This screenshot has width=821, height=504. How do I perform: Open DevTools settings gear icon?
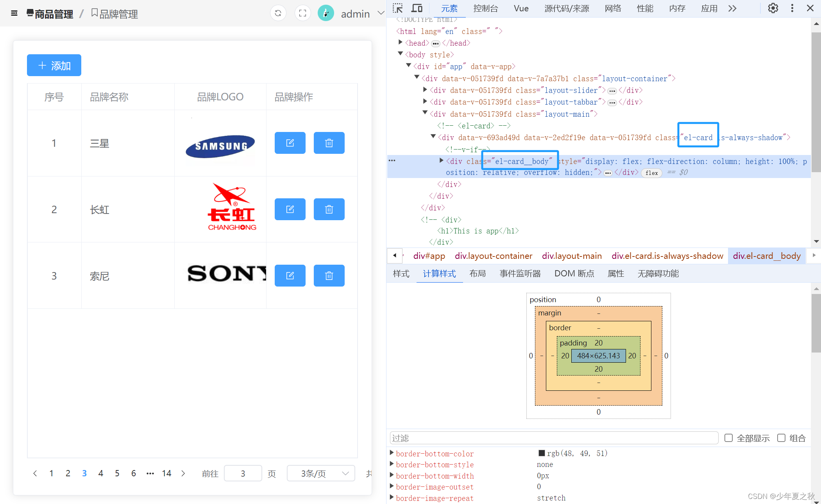pos(773,8)
